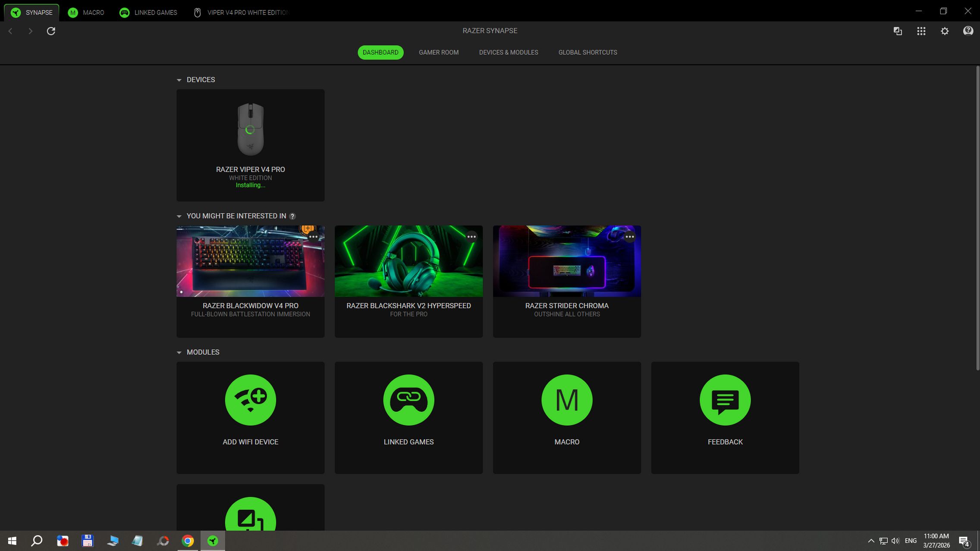Open the Global Shortcuts tab
980x551 pixels.
(587, 53)
